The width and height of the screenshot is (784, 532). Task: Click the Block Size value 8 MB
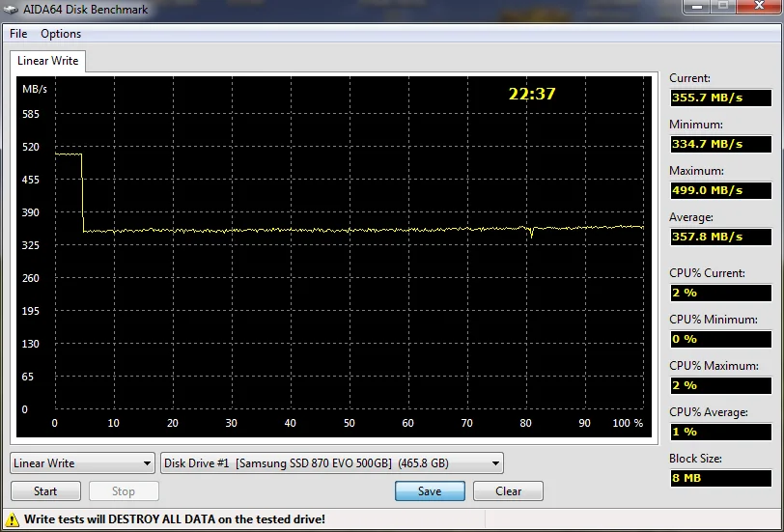(x=720, y=478)
